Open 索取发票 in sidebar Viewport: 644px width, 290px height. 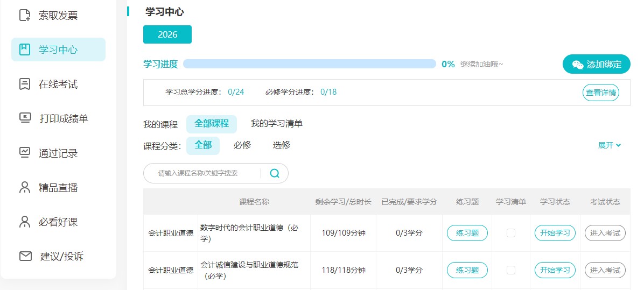[58, 15]
